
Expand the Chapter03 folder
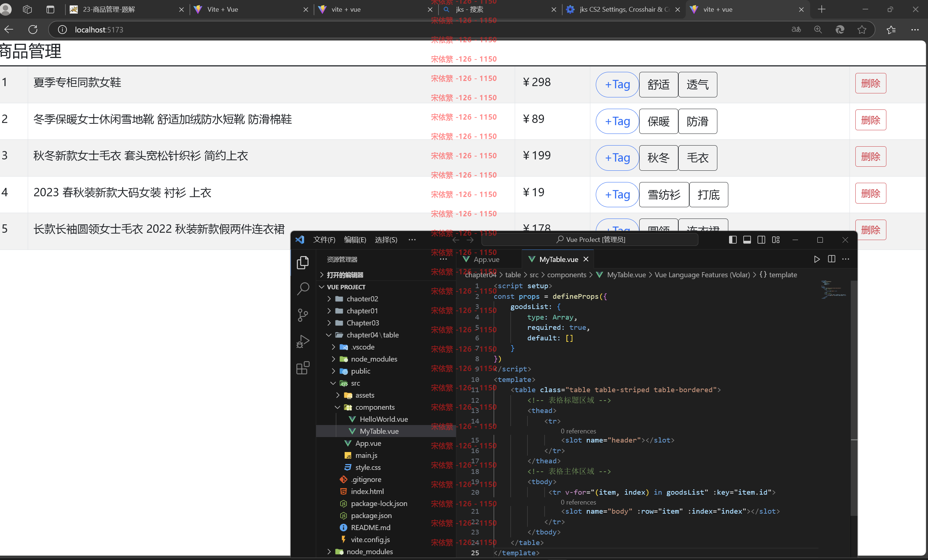pos(329,323)
